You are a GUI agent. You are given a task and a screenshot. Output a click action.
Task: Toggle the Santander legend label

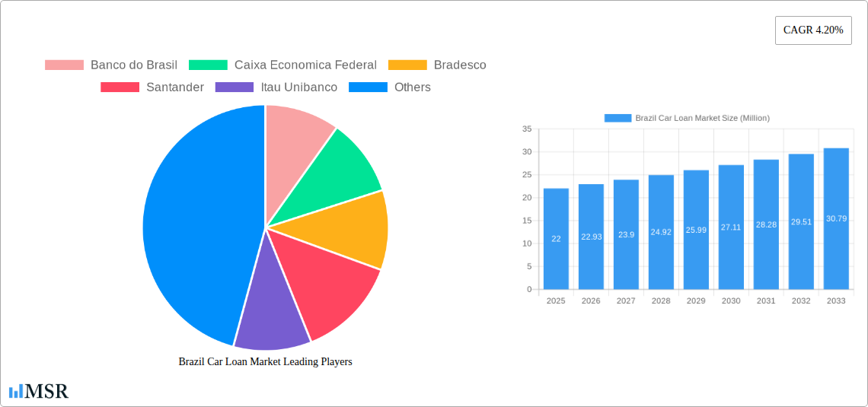[175, 87]
